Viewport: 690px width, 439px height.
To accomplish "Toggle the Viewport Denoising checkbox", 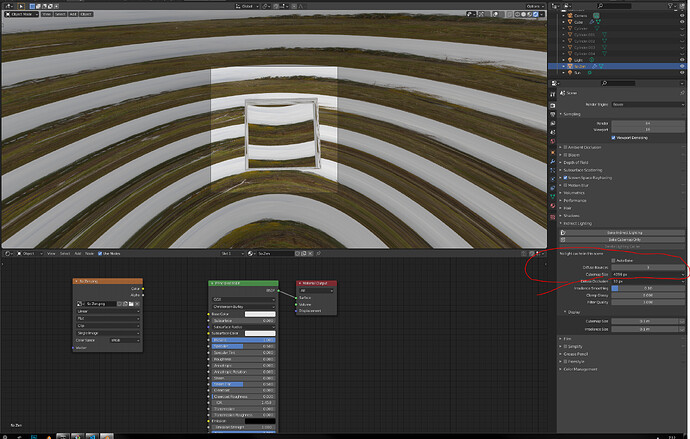I will (x=613, y=138).
